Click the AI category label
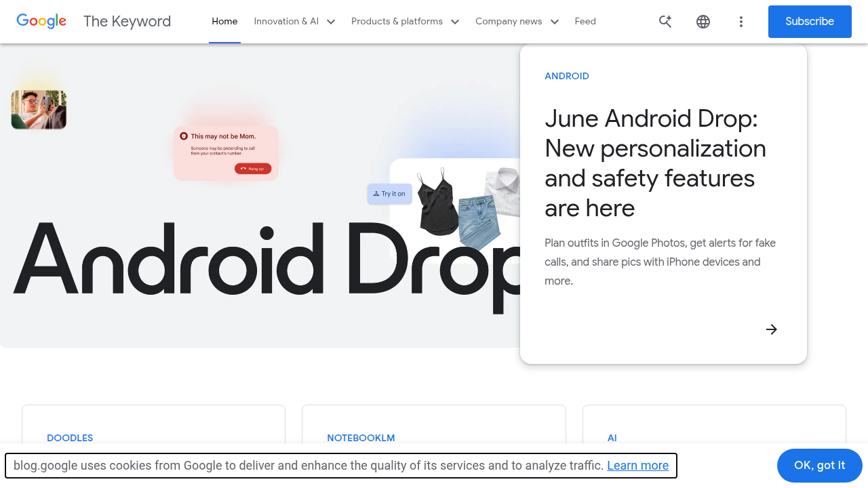 point(612,438)
